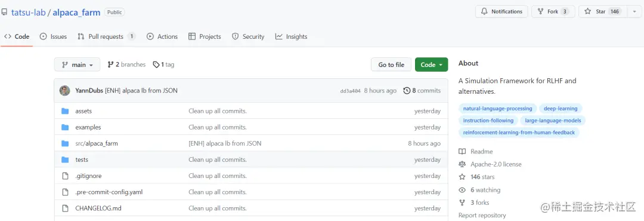Viewport: 644px width, 221px height.
Task: Click the Go to file button
Action: [x=391, y=65]
